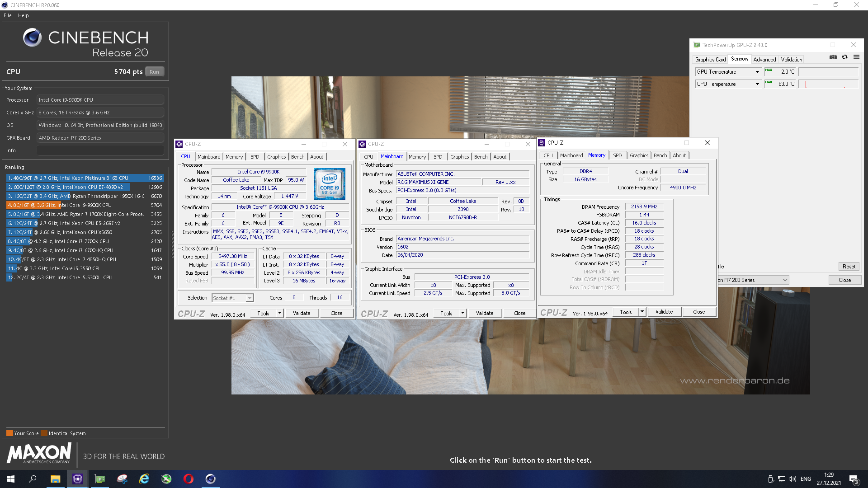Open the CPU Temperature sensor dropdown
This screenshot has height=488, width=868.
(x=757, y=84)
